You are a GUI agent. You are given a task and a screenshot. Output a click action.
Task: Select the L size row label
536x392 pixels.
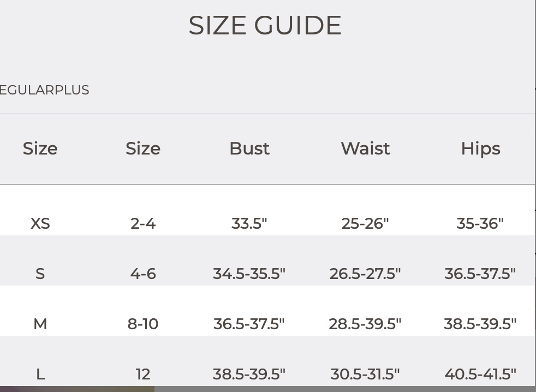click(40, 374)
